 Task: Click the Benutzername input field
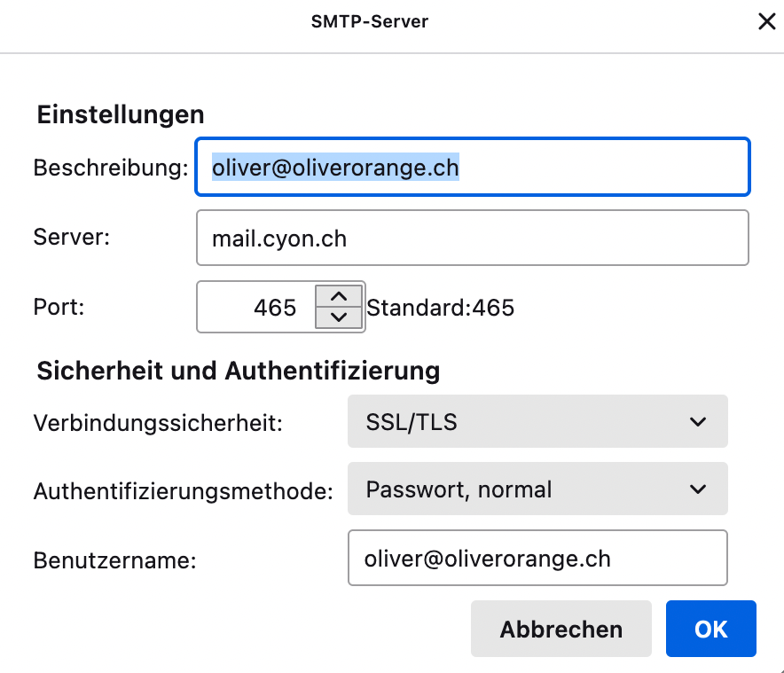537,558
